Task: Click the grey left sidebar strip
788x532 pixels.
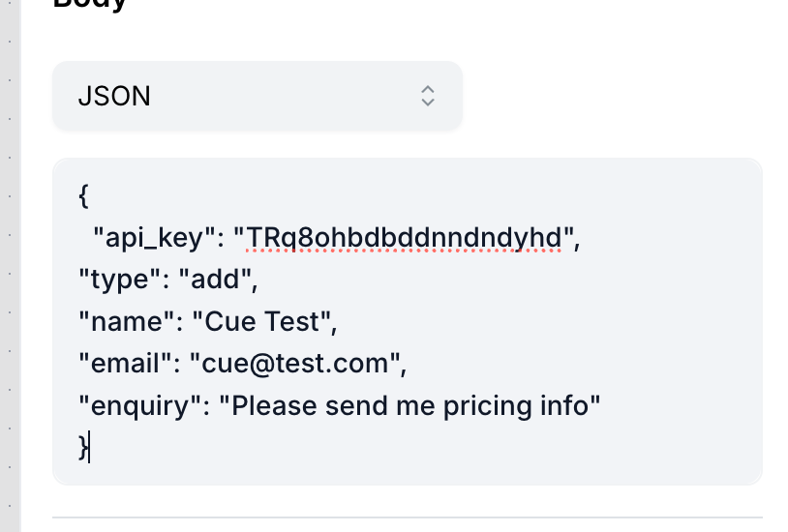Action: pyautogui.click(x=10, y=266)
